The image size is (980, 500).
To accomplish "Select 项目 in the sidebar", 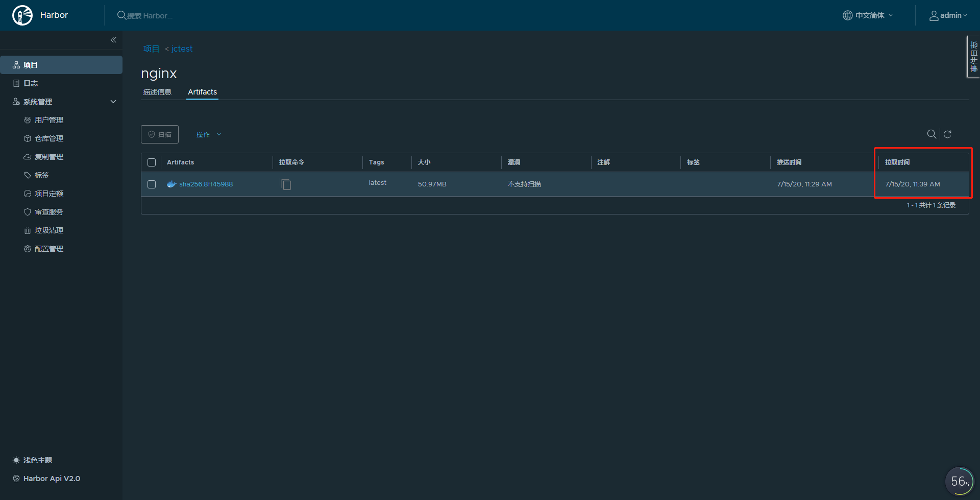I will (61, 65).
